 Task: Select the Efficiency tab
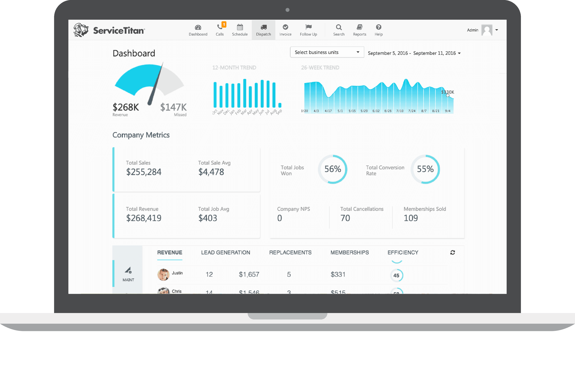(x=403, y=252)
